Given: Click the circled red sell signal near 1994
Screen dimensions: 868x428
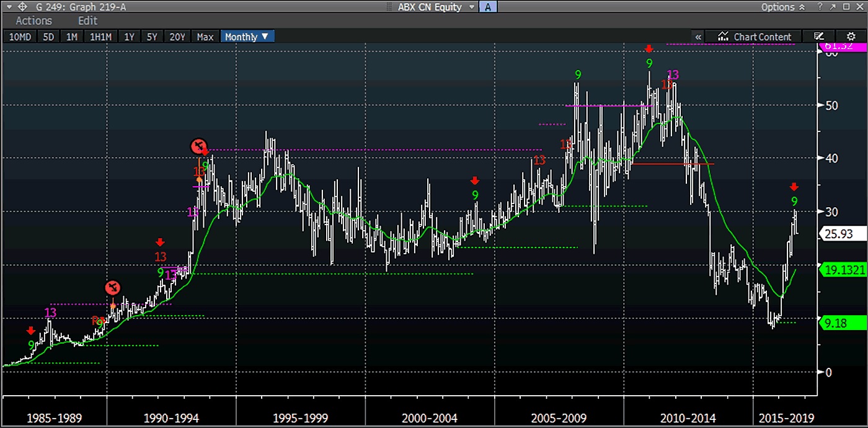Looking at the screenshot, I should point(198,147).
